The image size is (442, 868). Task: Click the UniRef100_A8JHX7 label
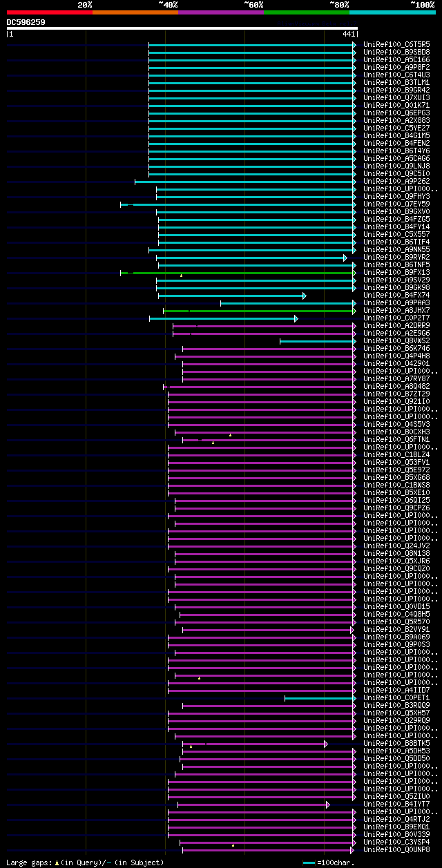tap(396, 310)
